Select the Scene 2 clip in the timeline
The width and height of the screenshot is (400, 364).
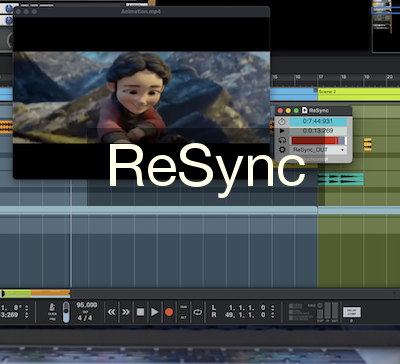point(359,94)
